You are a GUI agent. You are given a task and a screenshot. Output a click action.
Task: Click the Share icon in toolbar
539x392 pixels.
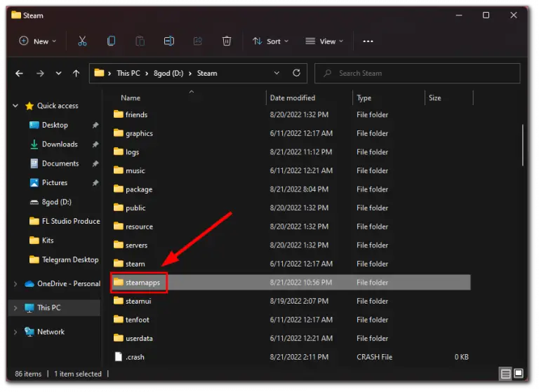198,41
